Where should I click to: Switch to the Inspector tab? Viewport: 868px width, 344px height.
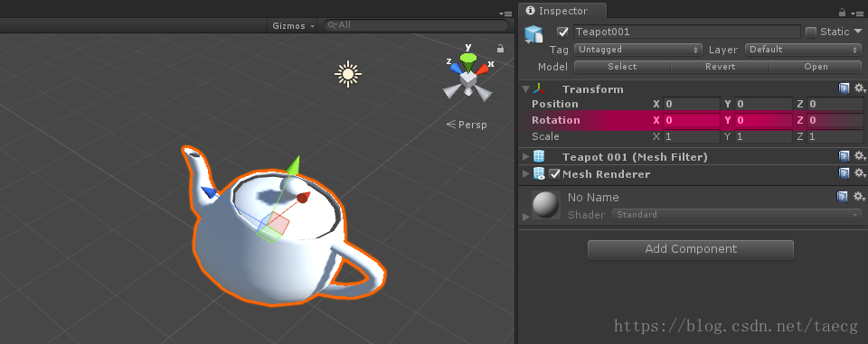[563, 11]
